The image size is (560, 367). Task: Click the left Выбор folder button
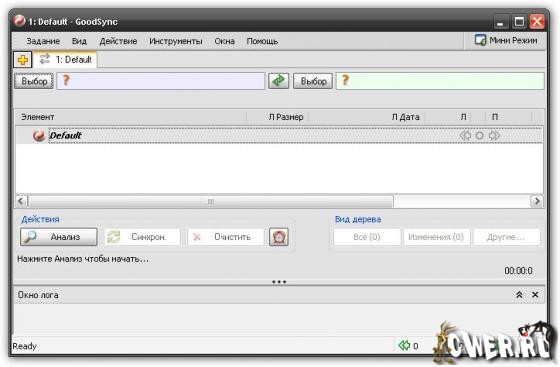[x=34, y=81]
